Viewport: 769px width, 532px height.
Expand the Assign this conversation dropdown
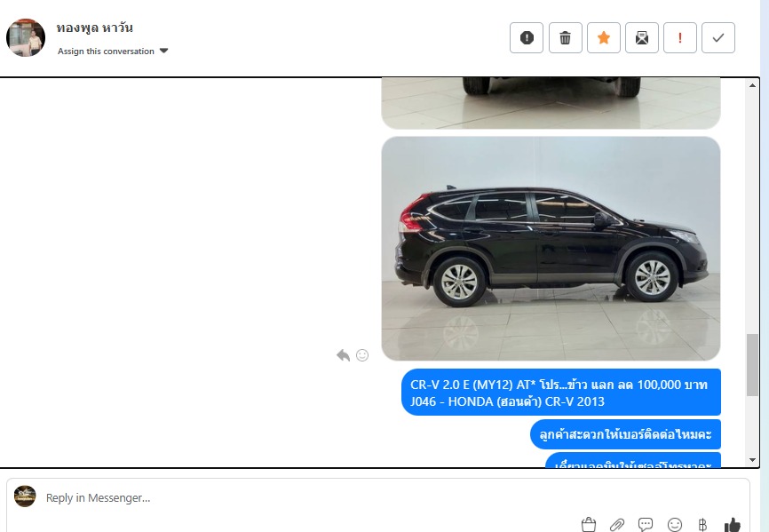coord(113,51)
